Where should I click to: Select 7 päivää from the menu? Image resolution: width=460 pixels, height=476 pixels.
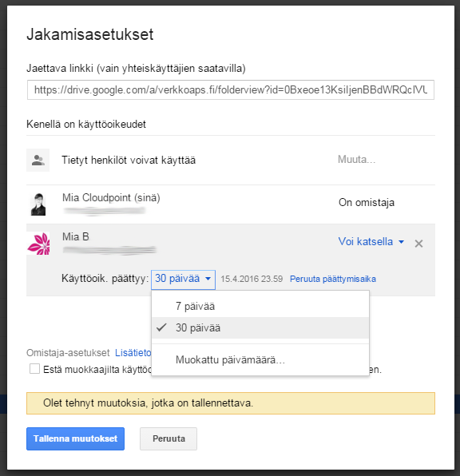[260, 307]
